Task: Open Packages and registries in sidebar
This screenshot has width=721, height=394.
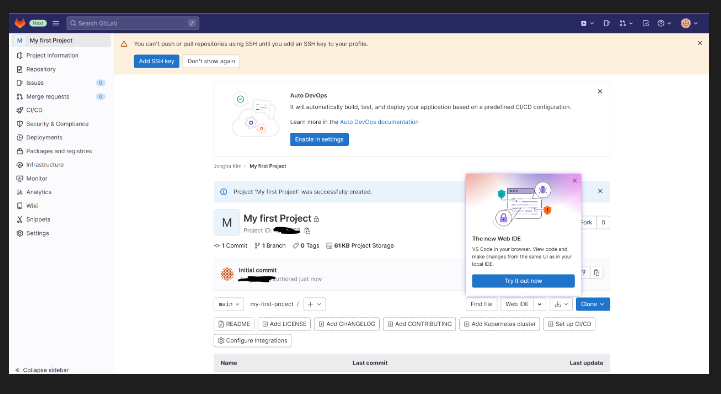Action: pos(62,151)
